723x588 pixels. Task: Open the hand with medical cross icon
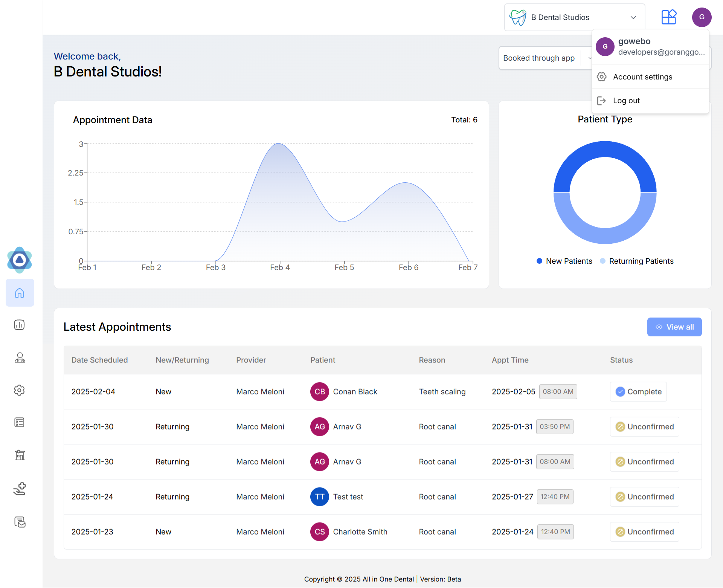[20, 489]
